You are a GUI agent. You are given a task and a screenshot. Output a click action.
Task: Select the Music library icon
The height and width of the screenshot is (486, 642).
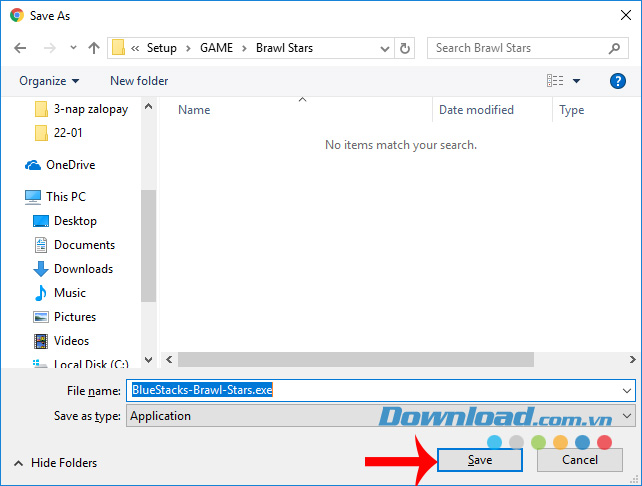click(x=41, y=293)
